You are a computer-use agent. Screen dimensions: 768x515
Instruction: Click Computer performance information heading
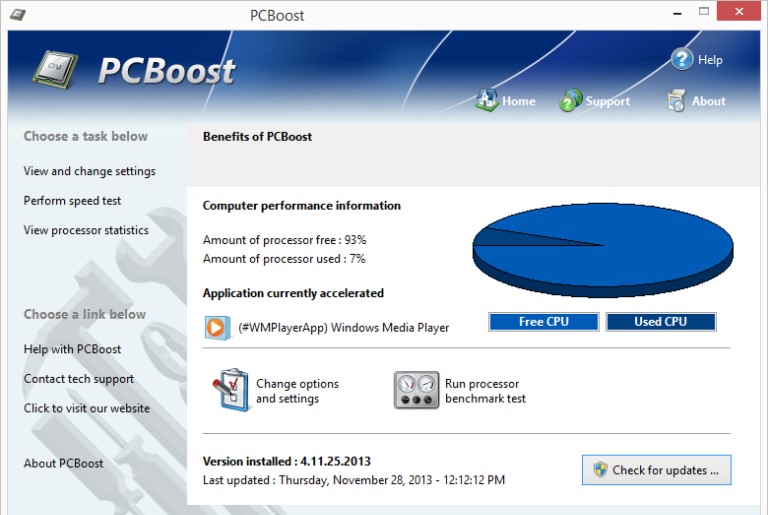coord(302,206)
